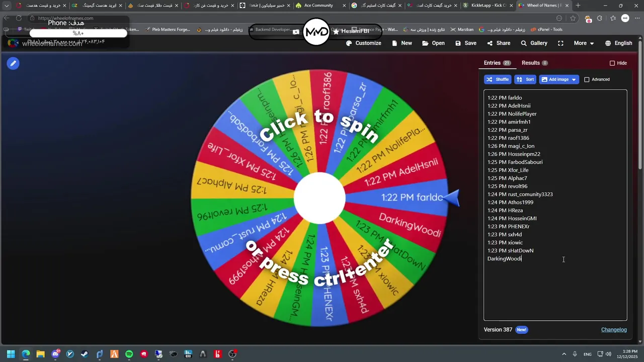Save the current wheel
Screen dimensions: 644x362
(465, 43)
